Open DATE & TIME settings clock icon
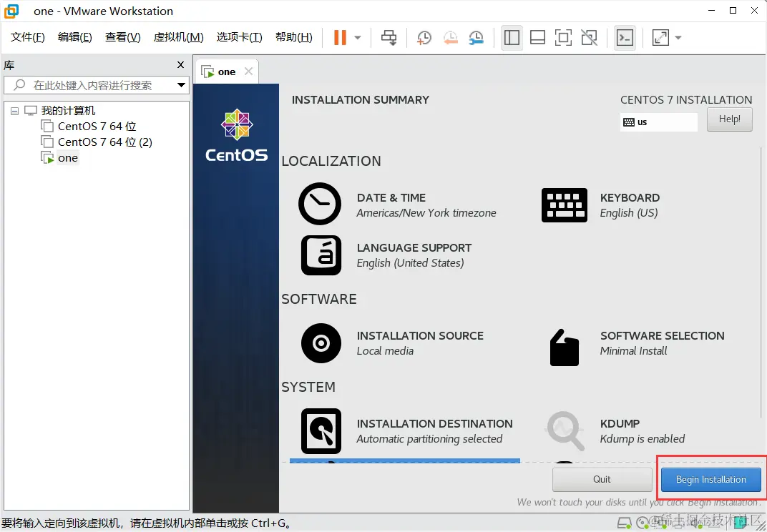The height and width of the screenshot is (532, 767). (320, 204)
